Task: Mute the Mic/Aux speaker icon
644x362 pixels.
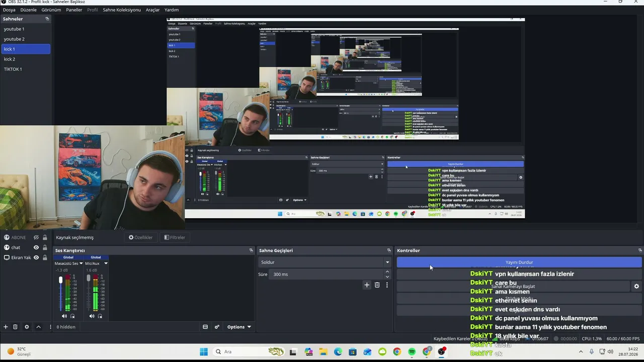Action: [x=92, y=316]
